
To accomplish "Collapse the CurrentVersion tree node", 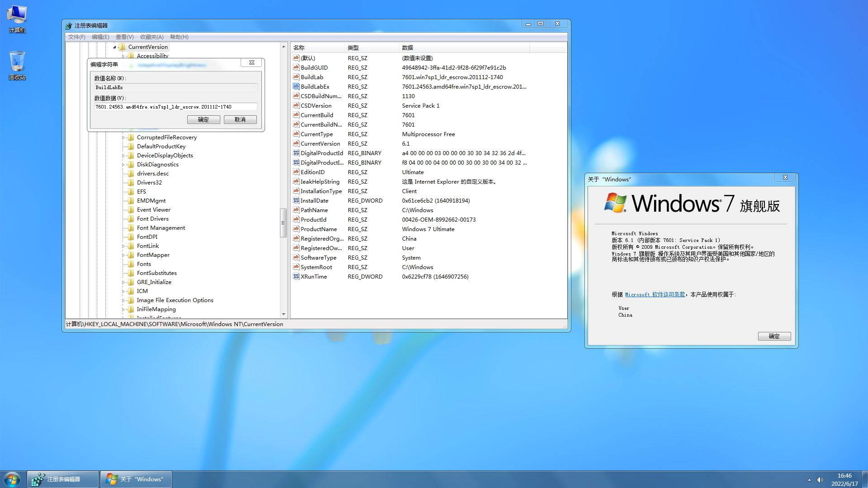I will (x=114, y=47).
